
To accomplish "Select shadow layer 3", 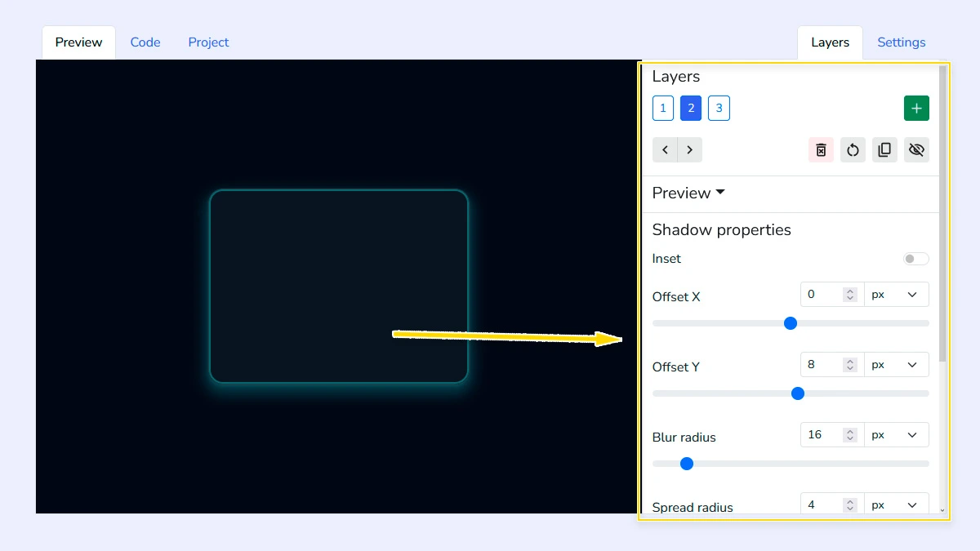I will coord(719,107).
